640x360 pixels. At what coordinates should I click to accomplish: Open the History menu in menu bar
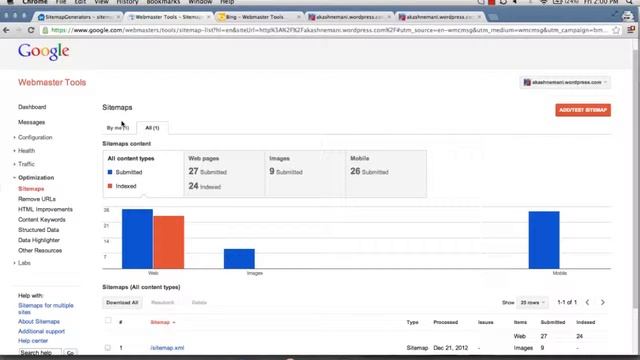coord(127,2)
